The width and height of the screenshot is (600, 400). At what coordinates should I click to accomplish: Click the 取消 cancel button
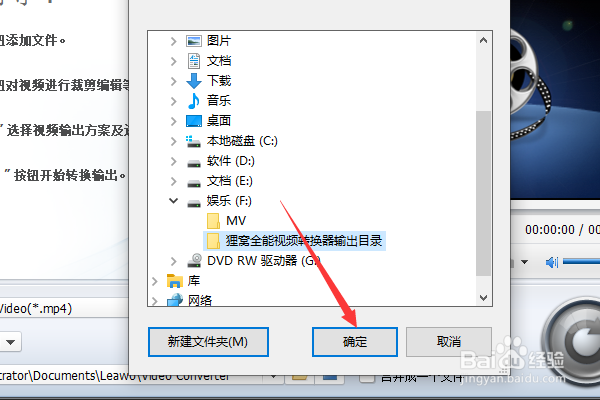[x=448, y=341]
